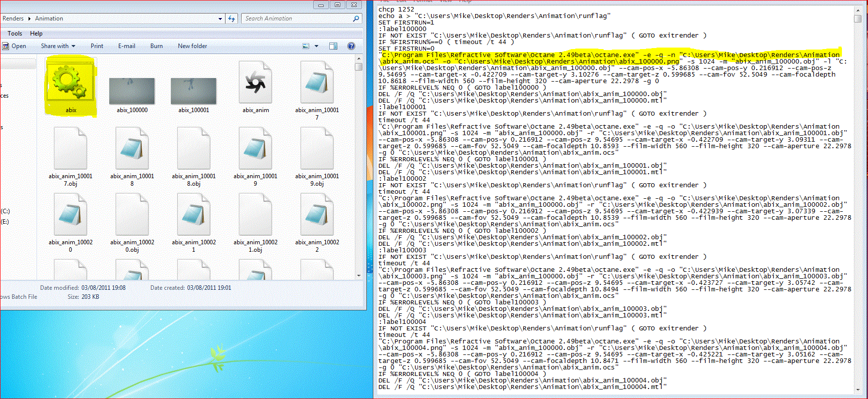This screenshot has height=399, width=868.
Task: Go to Renders in the breadcrumb
Action: pyautogui.click(x=13, y=19)
